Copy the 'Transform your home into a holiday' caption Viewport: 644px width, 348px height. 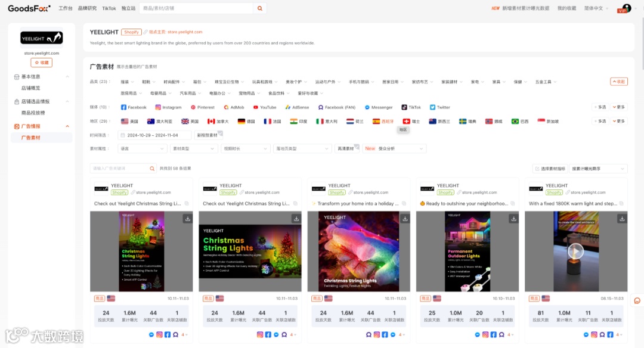(404, 204)
